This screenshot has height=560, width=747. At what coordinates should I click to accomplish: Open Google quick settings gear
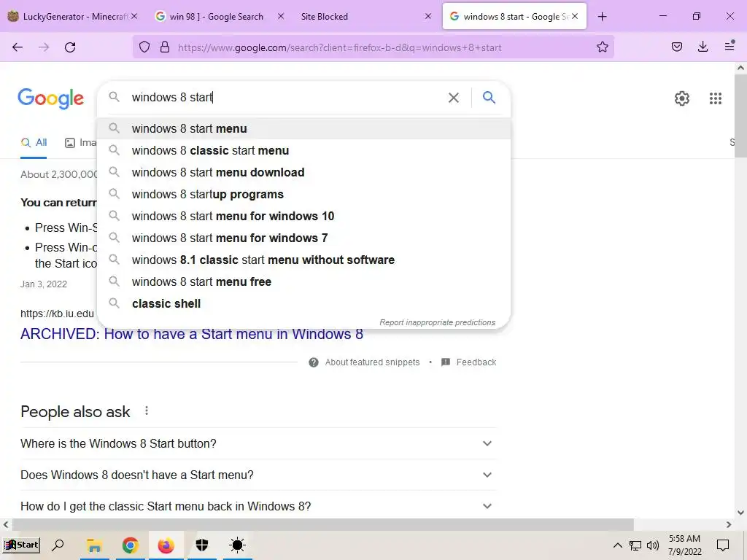point(682,98)
